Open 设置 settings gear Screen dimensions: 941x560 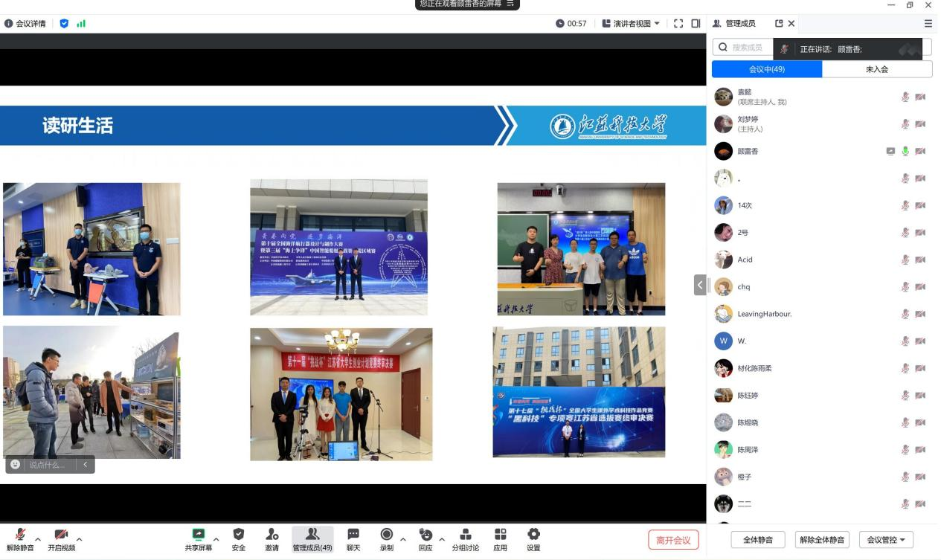[533, 539]
